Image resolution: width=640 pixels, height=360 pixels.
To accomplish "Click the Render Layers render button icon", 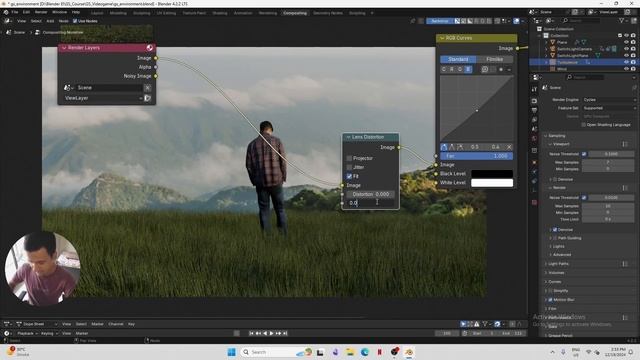I will click(x=149, y=48).
